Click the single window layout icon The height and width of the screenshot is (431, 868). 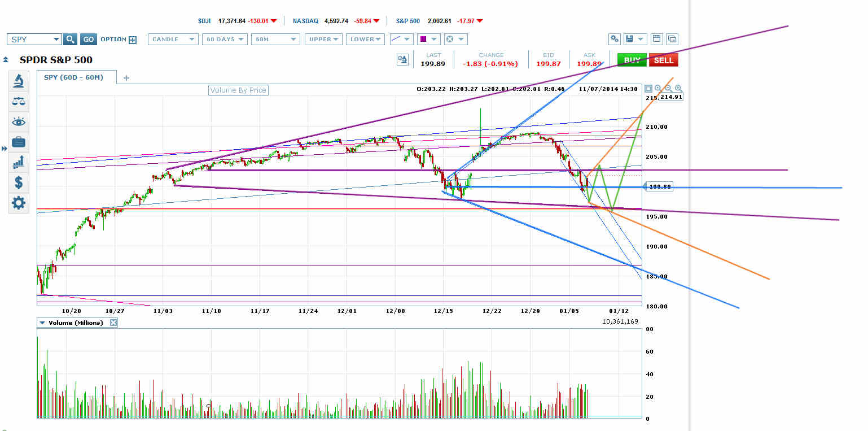pos(656,39)
